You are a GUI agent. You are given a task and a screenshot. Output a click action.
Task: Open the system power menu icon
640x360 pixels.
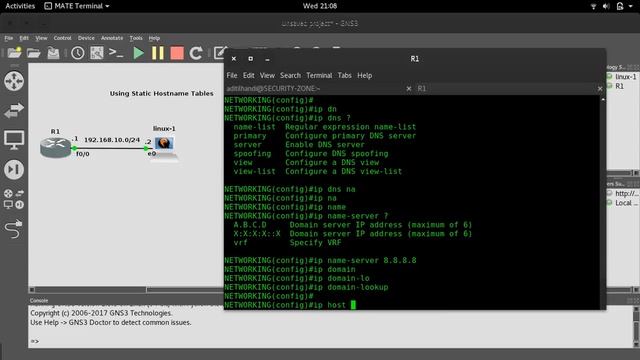point(624,6)
